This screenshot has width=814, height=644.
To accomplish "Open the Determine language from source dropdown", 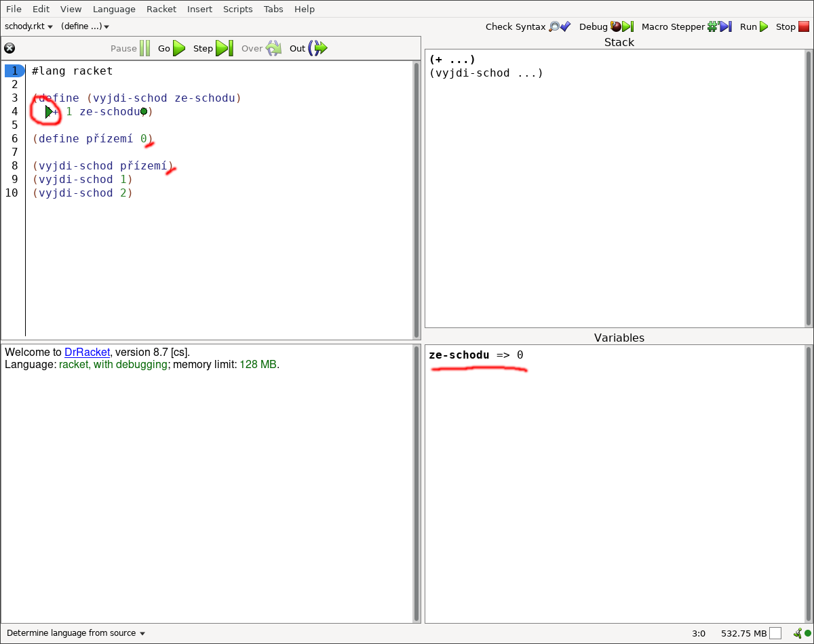I will click(76, 633).
